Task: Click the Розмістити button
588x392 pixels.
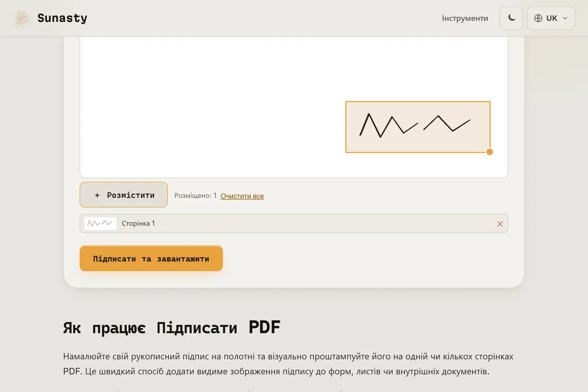Action: pos(124,195)
